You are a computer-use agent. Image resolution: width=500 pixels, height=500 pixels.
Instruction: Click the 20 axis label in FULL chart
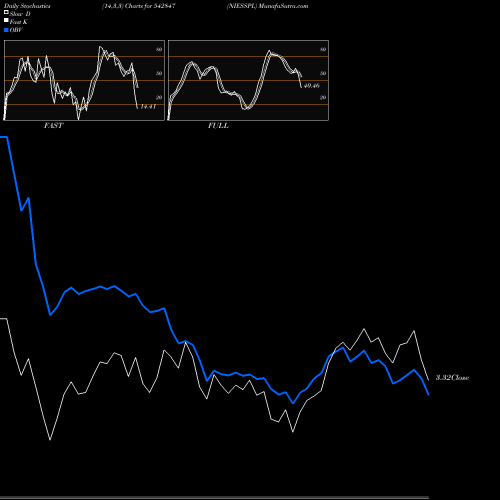323,97
